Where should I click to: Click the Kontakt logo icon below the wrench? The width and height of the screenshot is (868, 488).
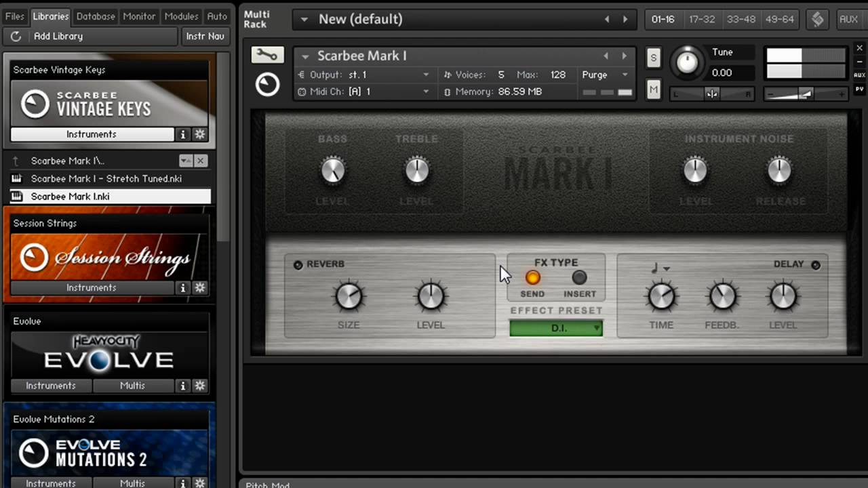tap(267, 84)
